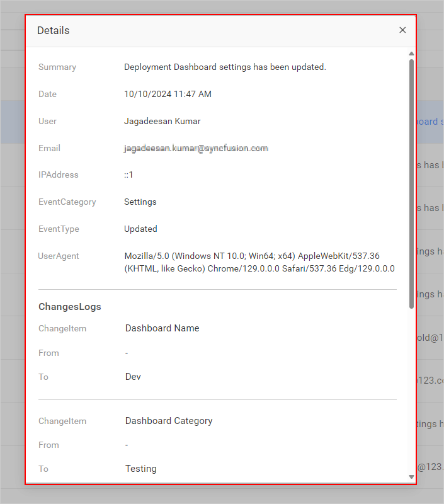The height and width of the screenshot is (504, 444).
Task: Click the scrollbar up arrow in Details
Action: [411, 54]
